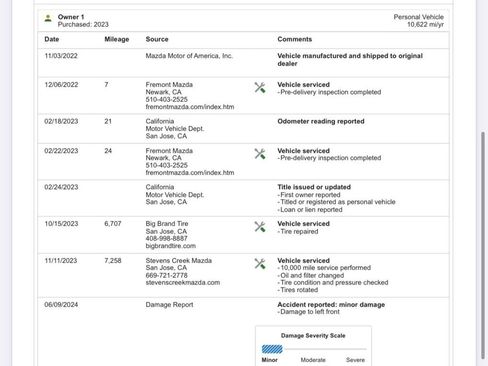Click Big Brand Tire phone number 408-998-8887
This screenshot has width=488, height=366.
[x=166, y=239]
